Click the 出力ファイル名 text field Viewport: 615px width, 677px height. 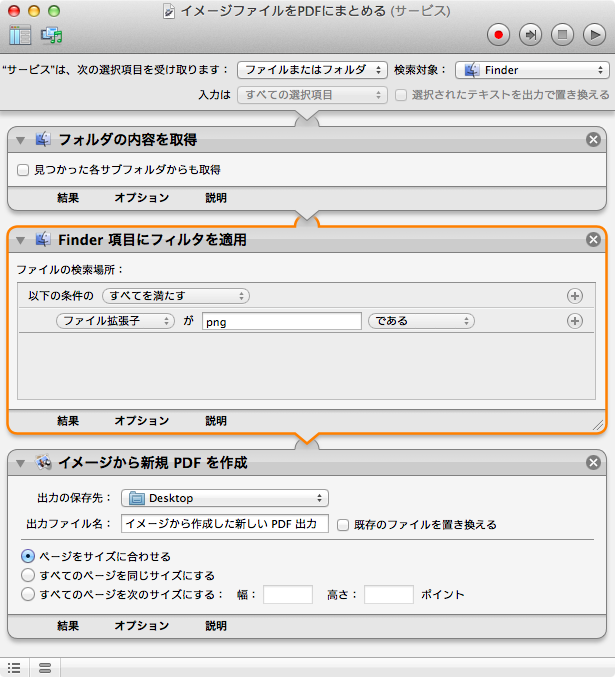225,524
